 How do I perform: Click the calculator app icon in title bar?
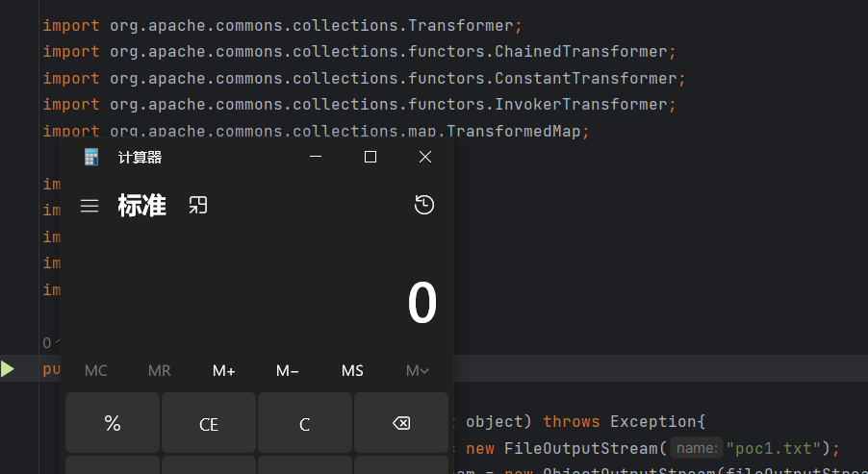pos(91,157)
